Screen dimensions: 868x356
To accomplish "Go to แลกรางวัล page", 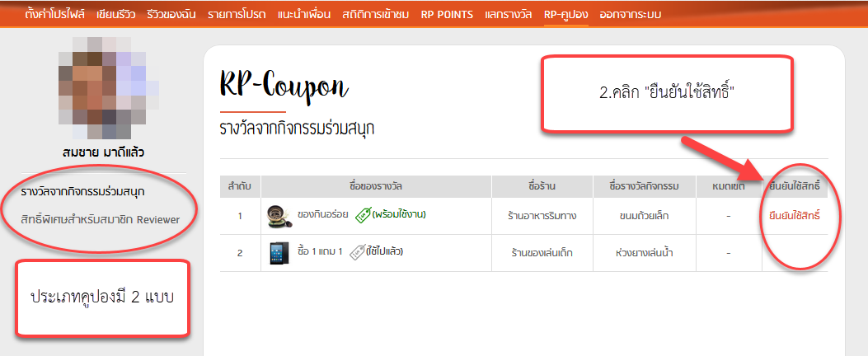I will pos(508,14).
